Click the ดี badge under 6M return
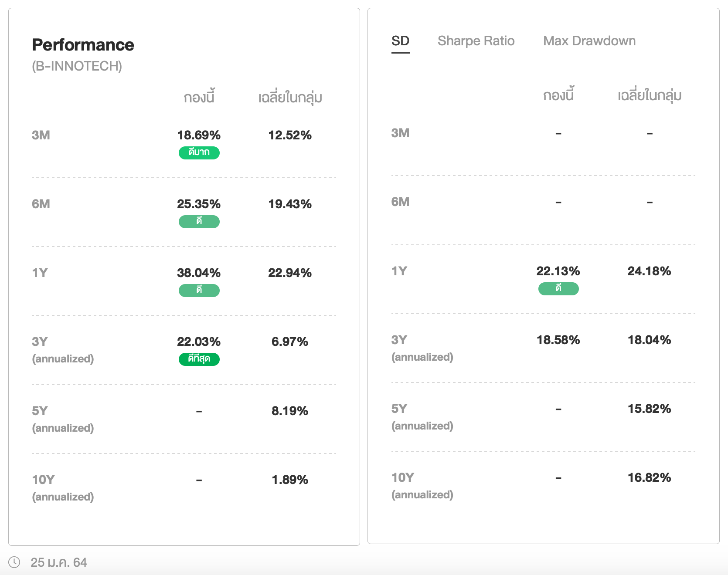The image size is (728, 575). pyautogui.click(x=199, y=221)
